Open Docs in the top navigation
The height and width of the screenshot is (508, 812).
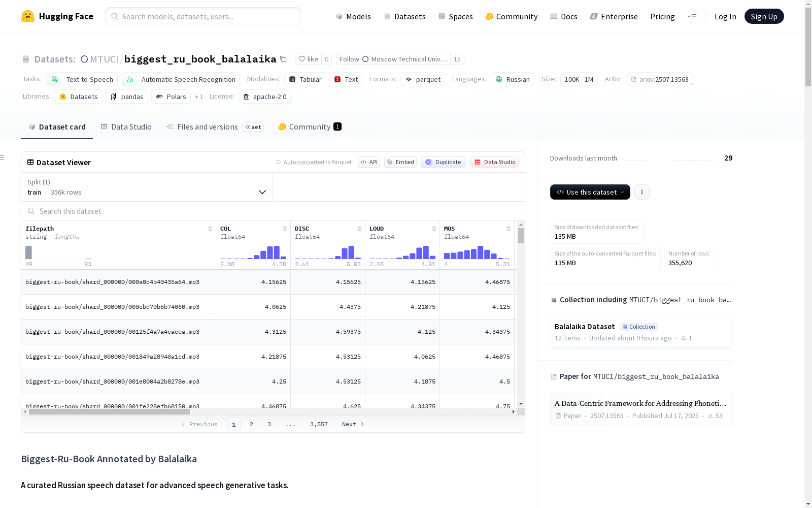(x=564, y=16)
